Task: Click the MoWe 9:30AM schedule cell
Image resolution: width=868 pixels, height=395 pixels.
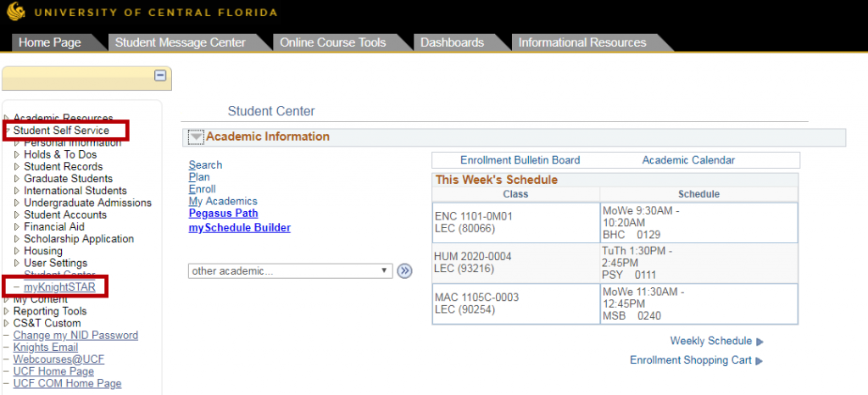Action: tap(698, 222)
